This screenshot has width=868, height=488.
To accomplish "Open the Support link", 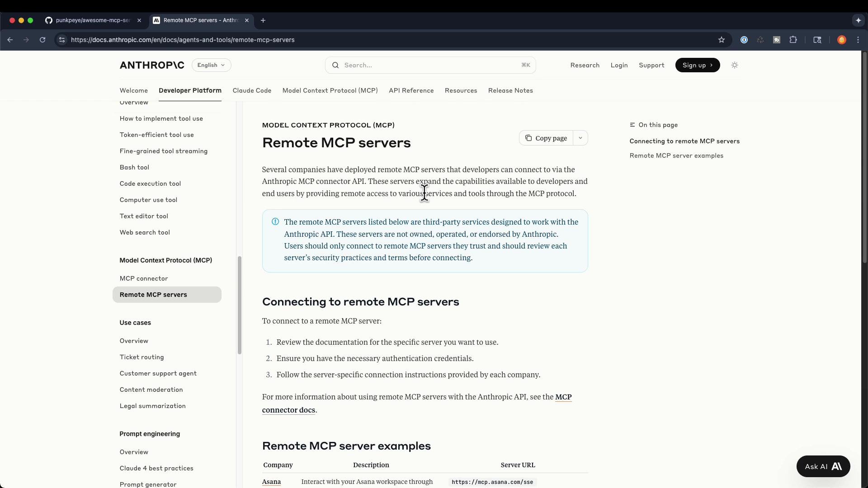I will [x=651, y=65].
